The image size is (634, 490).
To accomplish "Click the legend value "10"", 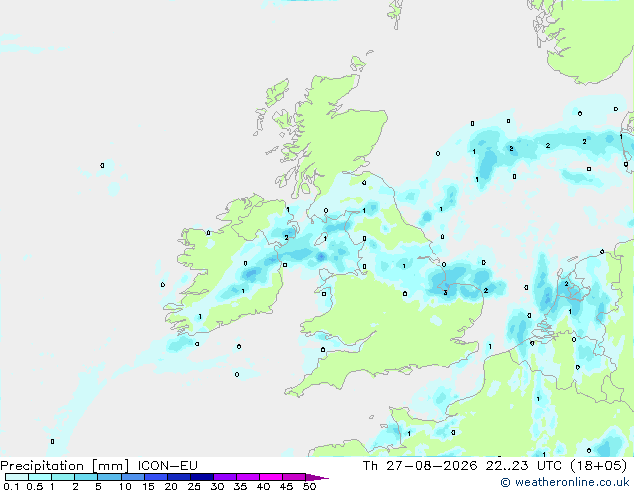I will click(x=125, y=486).
